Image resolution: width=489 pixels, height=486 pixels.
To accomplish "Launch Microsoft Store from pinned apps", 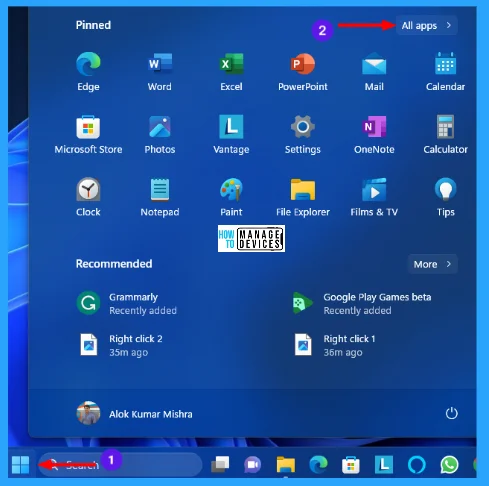I will 88,134.
